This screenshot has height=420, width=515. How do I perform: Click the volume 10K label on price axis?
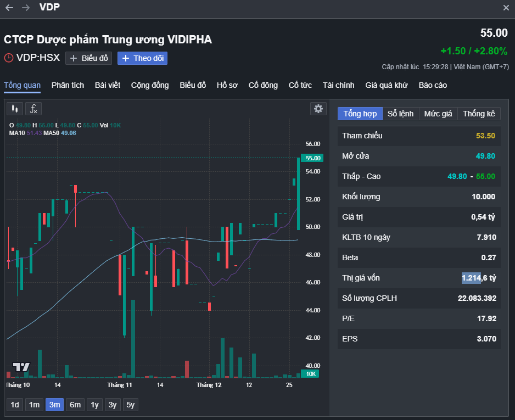tap(310, 373)
